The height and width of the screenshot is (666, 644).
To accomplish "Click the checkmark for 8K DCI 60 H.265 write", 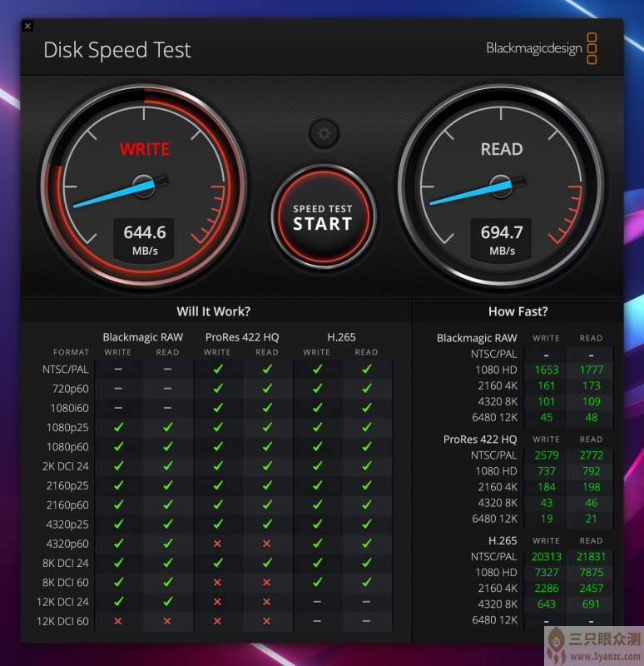I will [317, 582].
